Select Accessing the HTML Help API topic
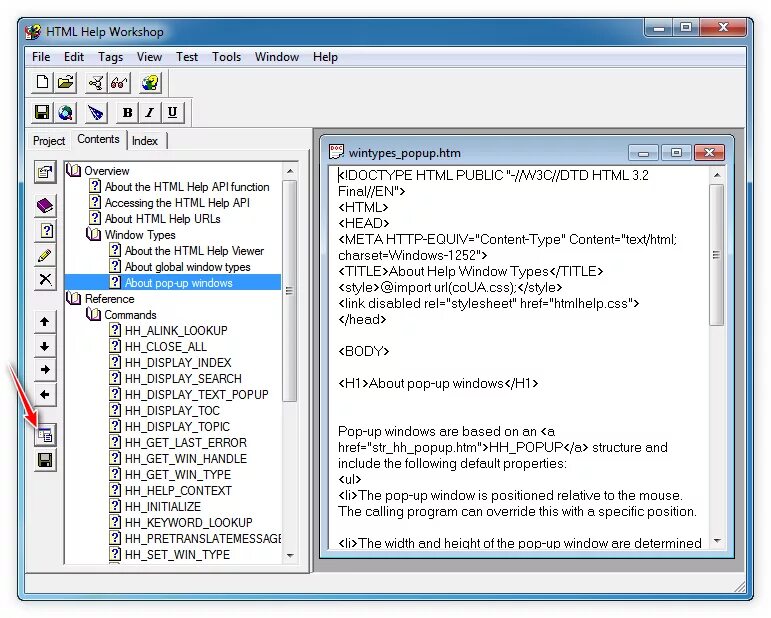Screen dimensions: 771x618 [177, 203]
